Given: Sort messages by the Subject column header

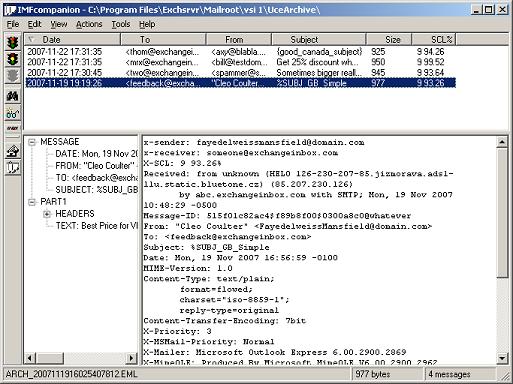Looking at the screenshot, I should (x=319, y=39).
